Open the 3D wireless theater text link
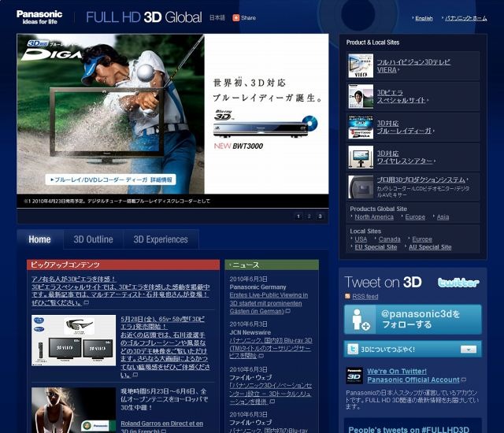504x433 pixels. pos(404,157)
